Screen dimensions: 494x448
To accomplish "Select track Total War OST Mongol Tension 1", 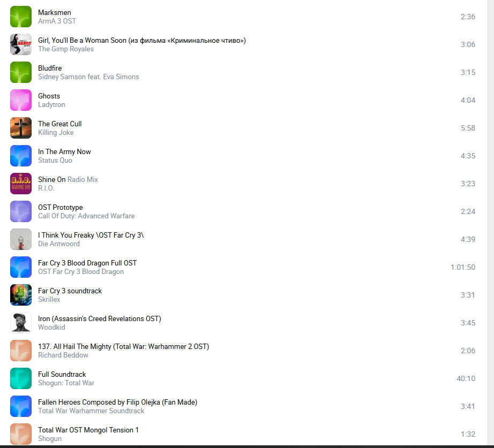I will (x=88, y=430).
